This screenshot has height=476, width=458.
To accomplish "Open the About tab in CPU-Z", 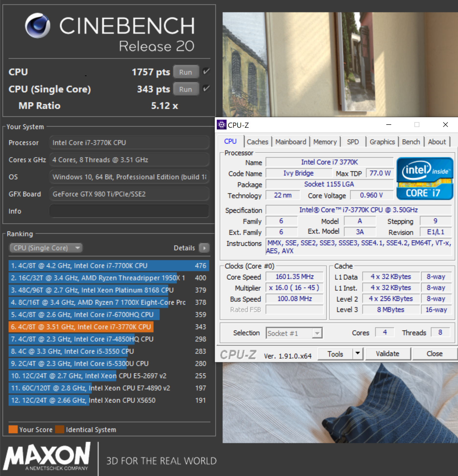I will pos(437,142).
